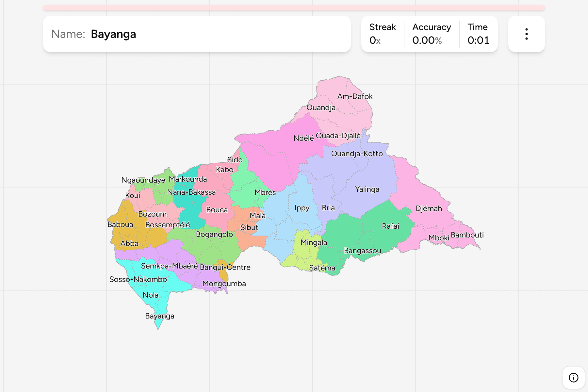
Task: Click the Mala region label
Action: 258,216
